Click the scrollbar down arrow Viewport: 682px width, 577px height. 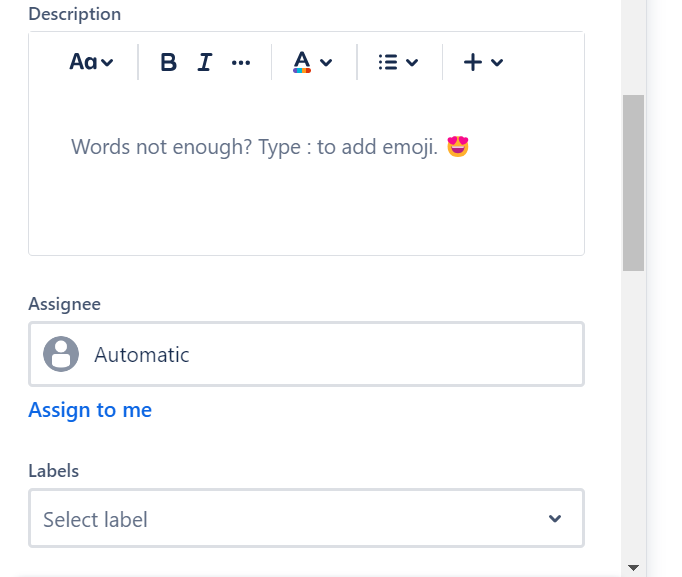(x=633, y=567)
